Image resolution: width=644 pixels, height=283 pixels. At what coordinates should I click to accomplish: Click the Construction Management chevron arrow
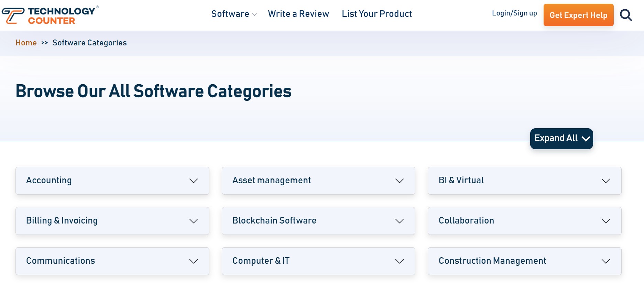[605, 261]
